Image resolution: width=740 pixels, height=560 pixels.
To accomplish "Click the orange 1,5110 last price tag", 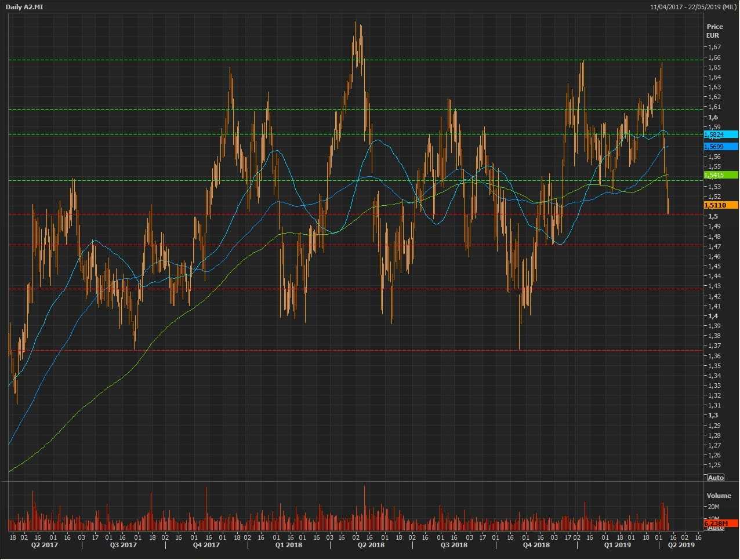I will 720,205.
